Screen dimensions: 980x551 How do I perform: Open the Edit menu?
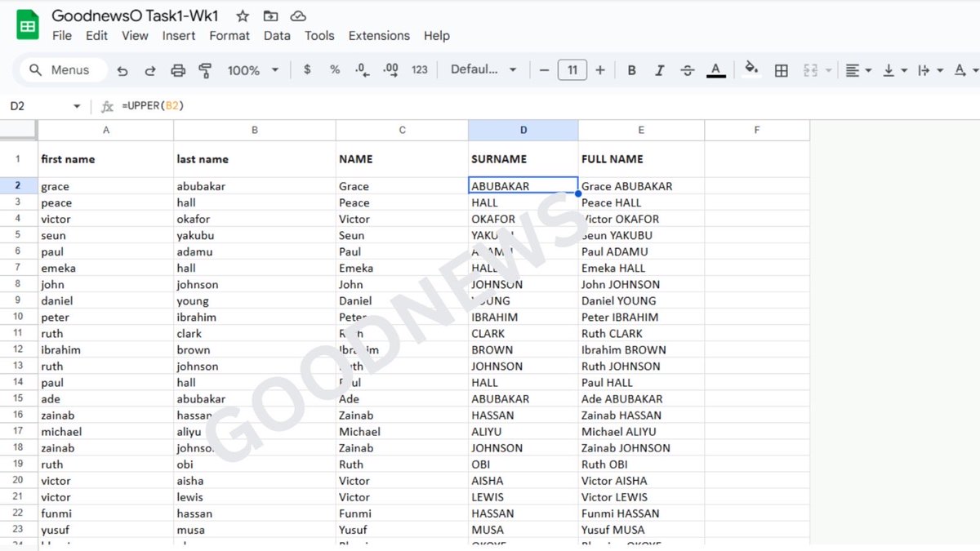pyautogui.click(x=96, y=36)
